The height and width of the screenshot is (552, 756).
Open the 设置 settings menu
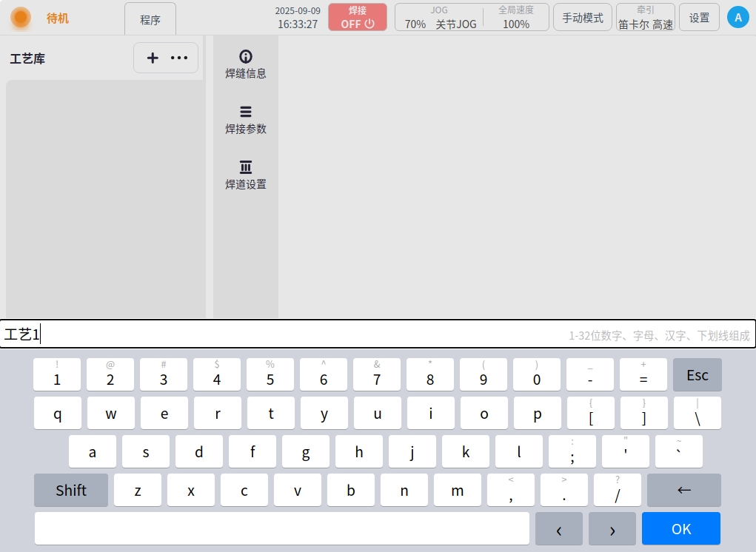tap(699, 17)
